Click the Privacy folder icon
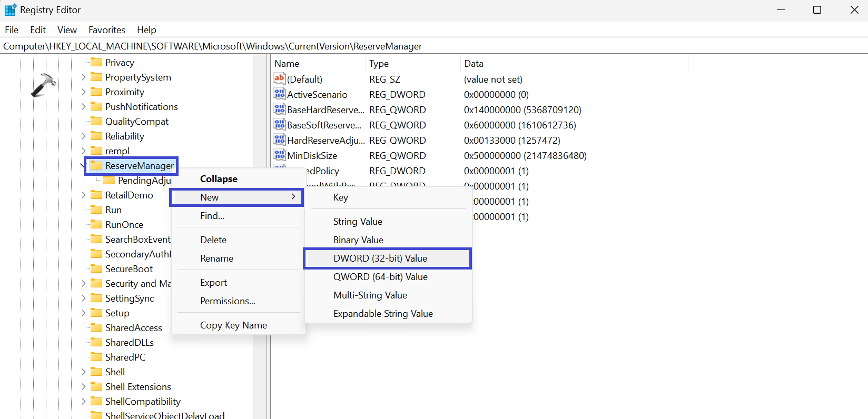The height and width of the screenshot is (419, 868). pyautogui.click(x=96, y=62)
